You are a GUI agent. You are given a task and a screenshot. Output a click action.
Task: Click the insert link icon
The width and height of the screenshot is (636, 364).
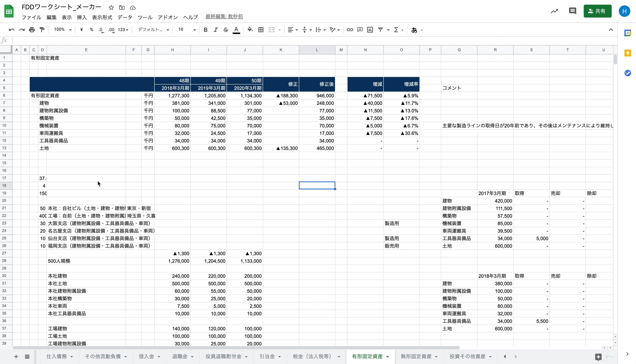coord(350,30)
